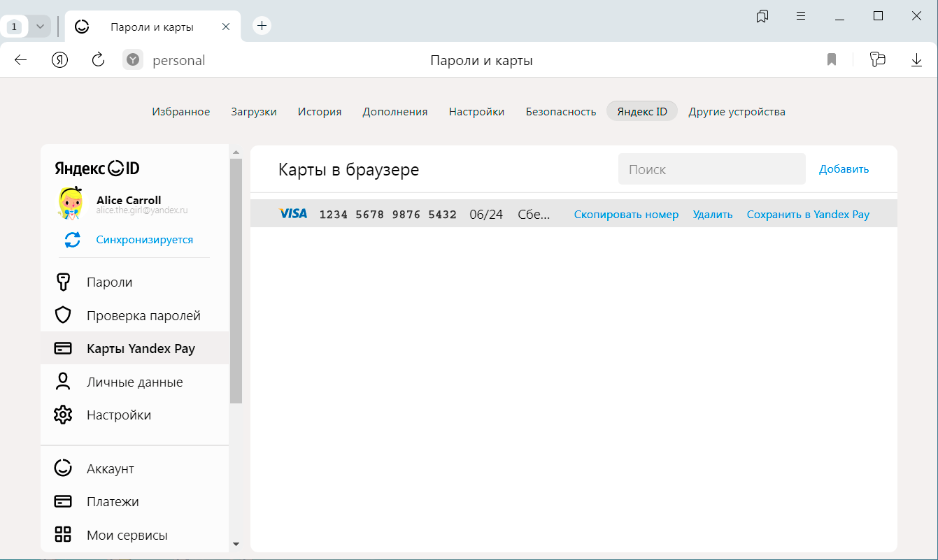Expand the tab group dropdown arrow

click(x=40, y=27)
